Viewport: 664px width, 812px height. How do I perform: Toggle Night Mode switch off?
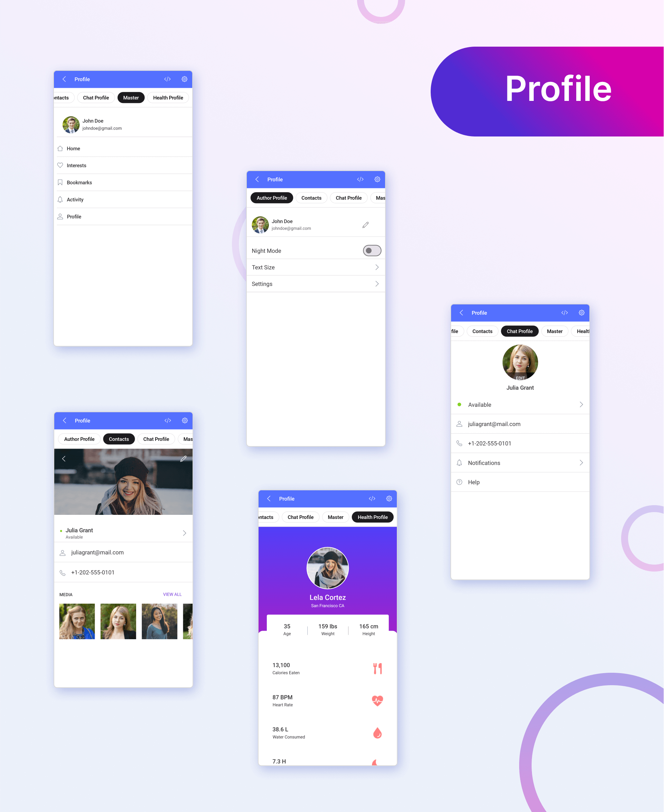coord(372,250)
